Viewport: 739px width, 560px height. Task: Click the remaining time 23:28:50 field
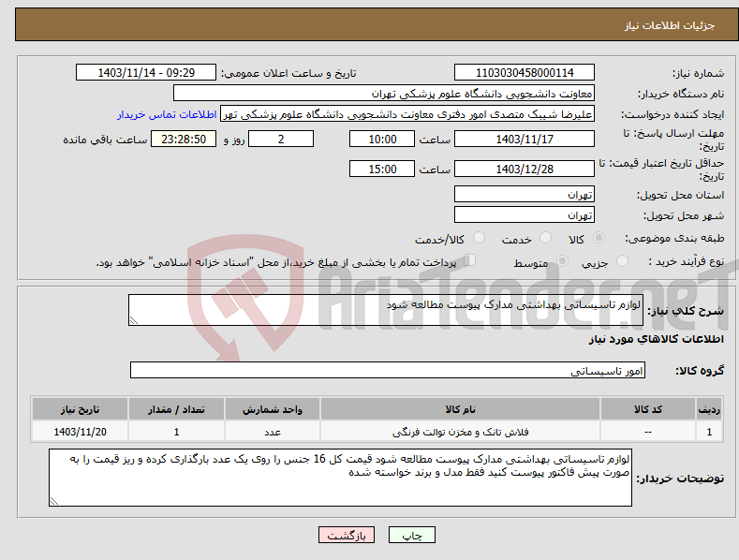[x=184, y=139]
